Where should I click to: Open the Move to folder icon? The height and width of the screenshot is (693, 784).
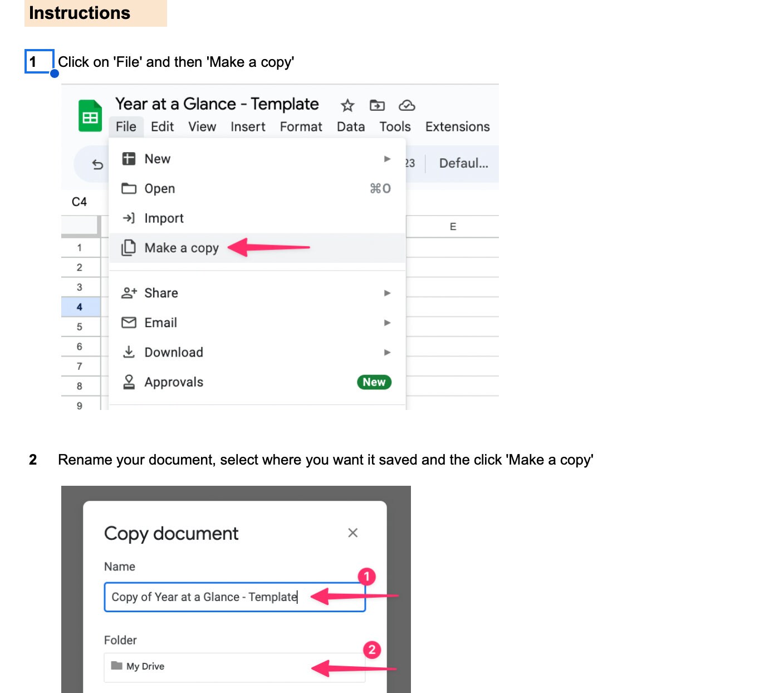pos(376,105)
